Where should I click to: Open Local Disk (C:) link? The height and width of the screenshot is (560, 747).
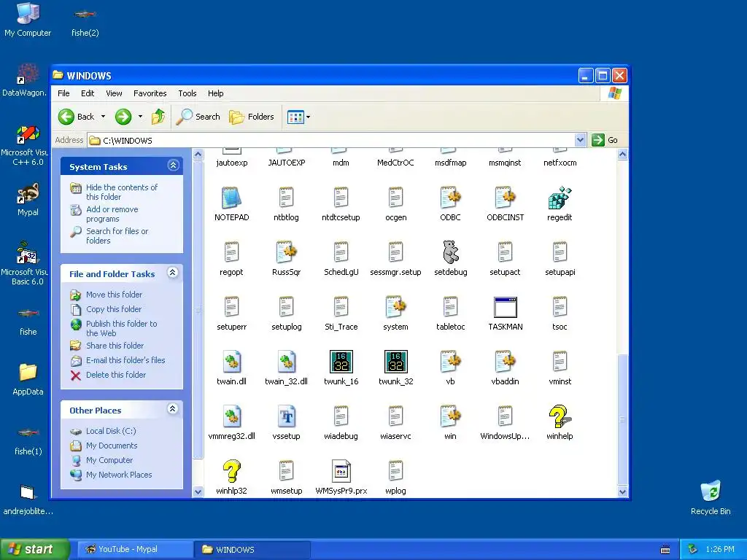pyautogui.click(x=111, y=431)
